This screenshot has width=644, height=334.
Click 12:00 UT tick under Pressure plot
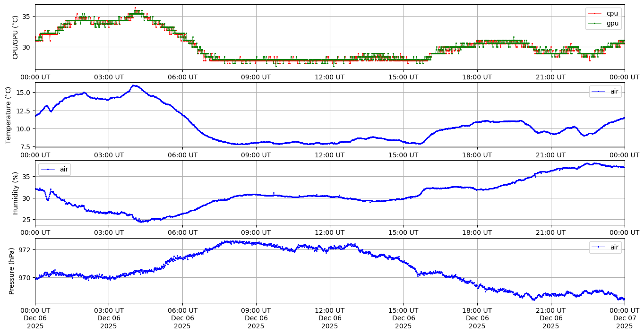(329, 310)
